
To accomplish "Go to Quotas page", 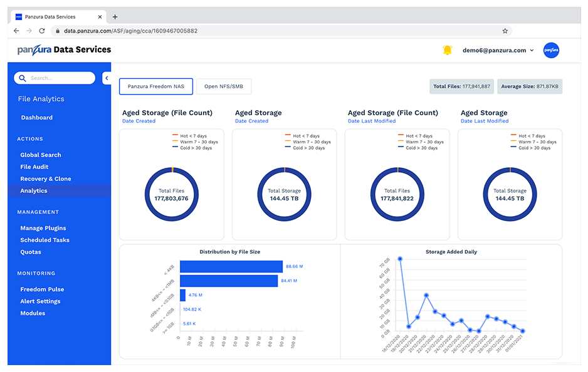I will (x=31, y=252).
